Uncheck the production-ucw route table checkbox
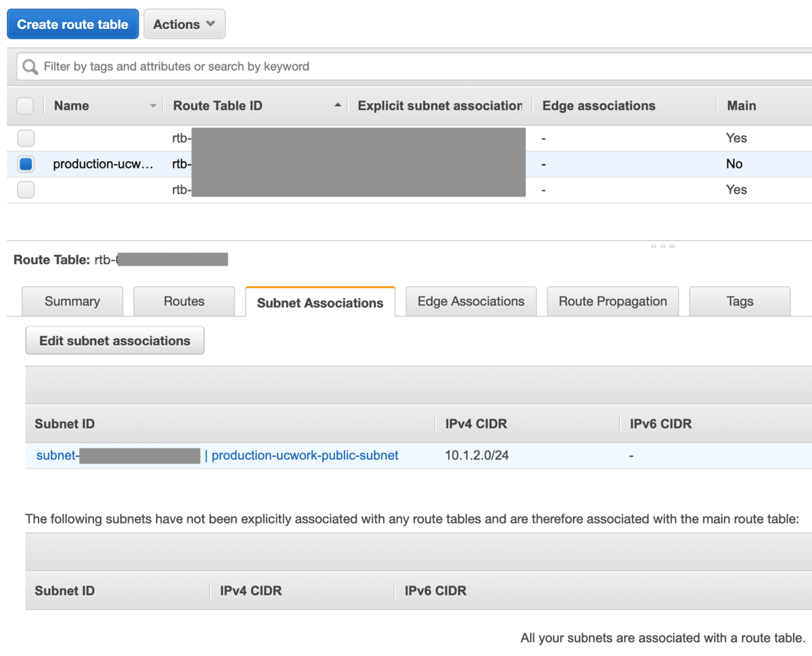This screenshot has width=812, height=656. [x=26, y=164]
